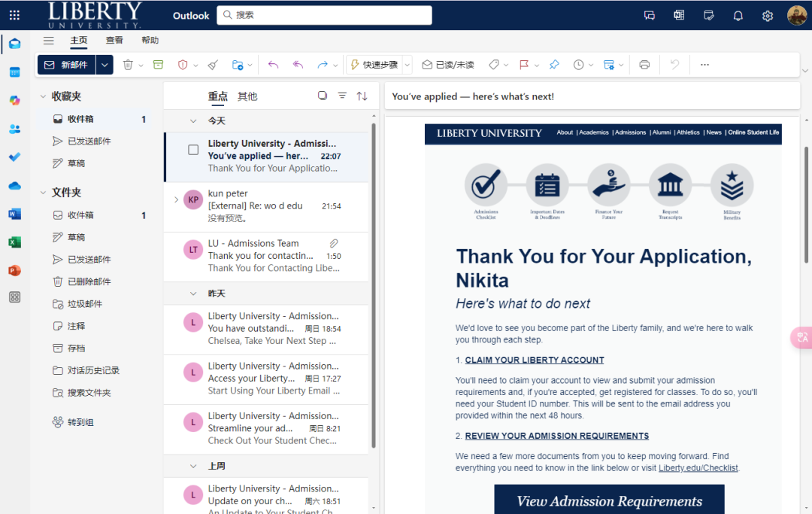Switch to the Other inbox tab
Image resolution: width=812 pixels, height=514 pixels.
tap(247, 96)
